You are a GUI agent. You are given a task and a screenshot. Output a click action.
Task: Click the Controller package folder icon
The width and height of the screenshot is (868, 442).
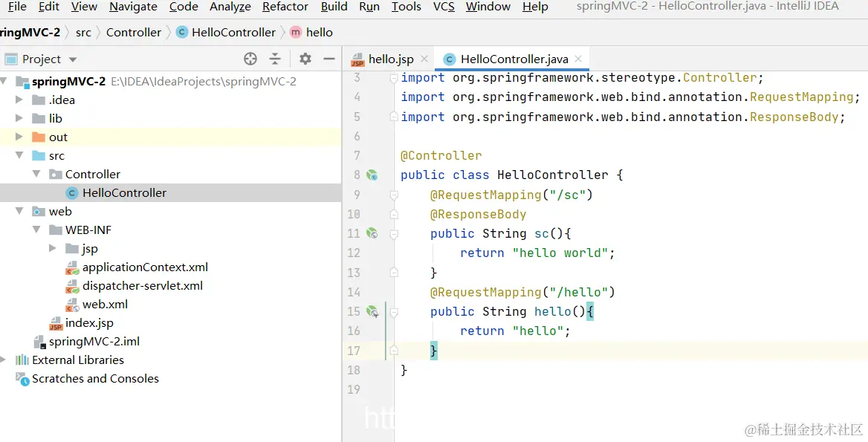[55, 175]
